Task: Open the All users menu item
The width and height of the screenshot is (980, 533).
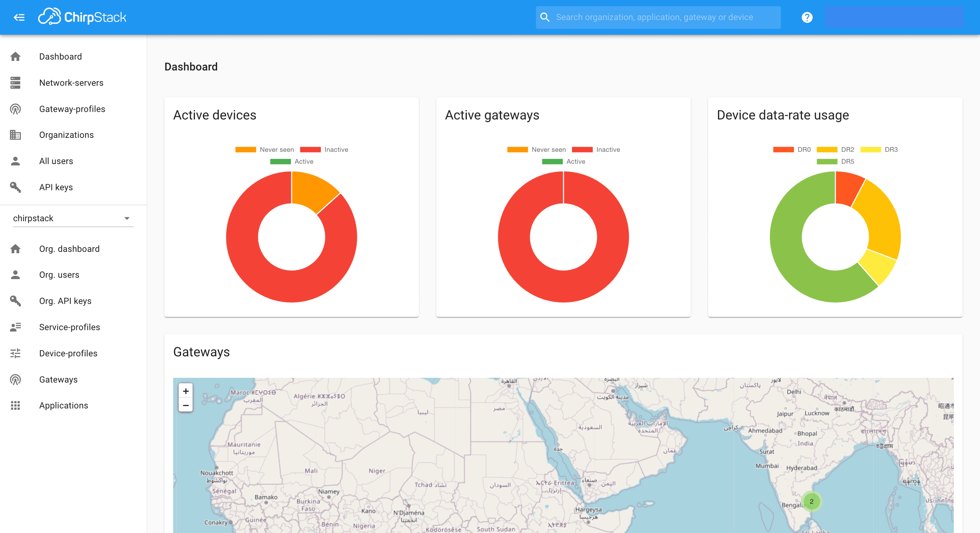Action: tap(56, 161)
